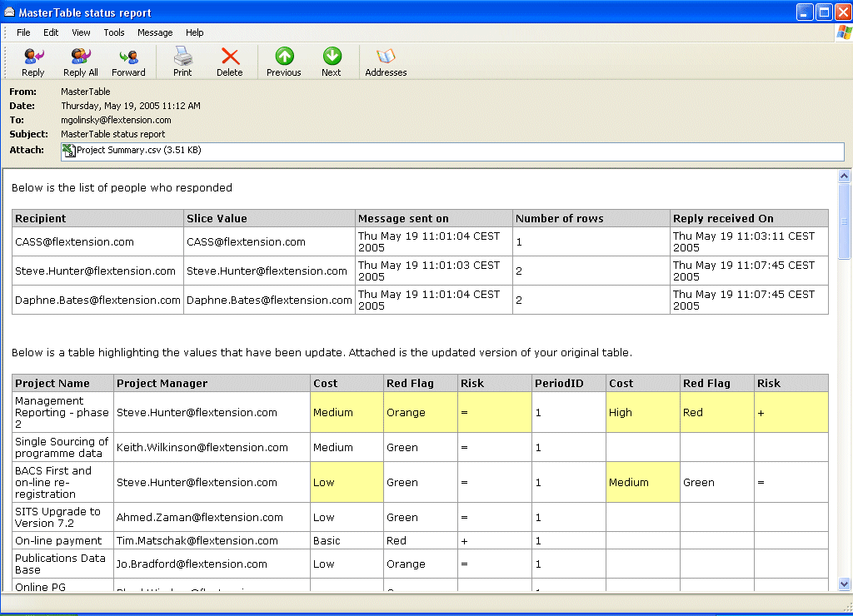Minimize the MasterTable status report window
Screen dimensions: 853x616
tap(805, 12)
